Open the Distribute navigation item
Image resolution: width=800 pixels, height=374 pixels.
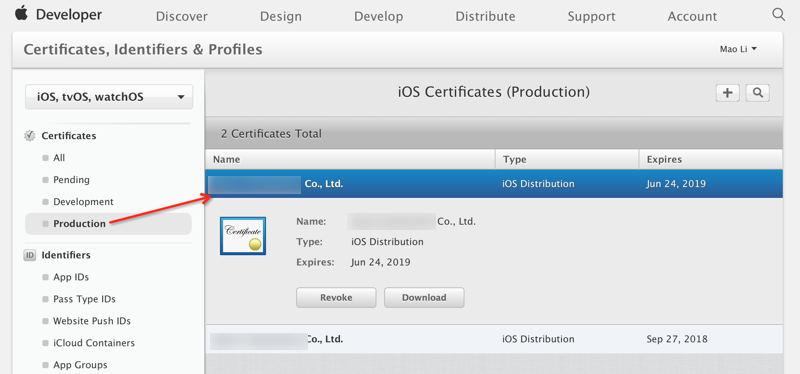[485, 16]
